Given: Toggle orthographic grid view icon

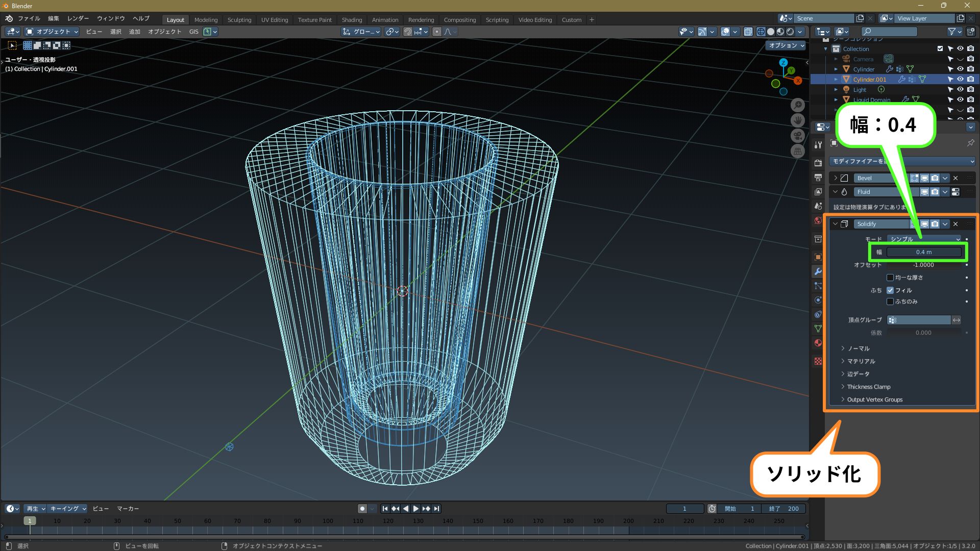Looking at the screenshot, I should click(x=798, y=151).
